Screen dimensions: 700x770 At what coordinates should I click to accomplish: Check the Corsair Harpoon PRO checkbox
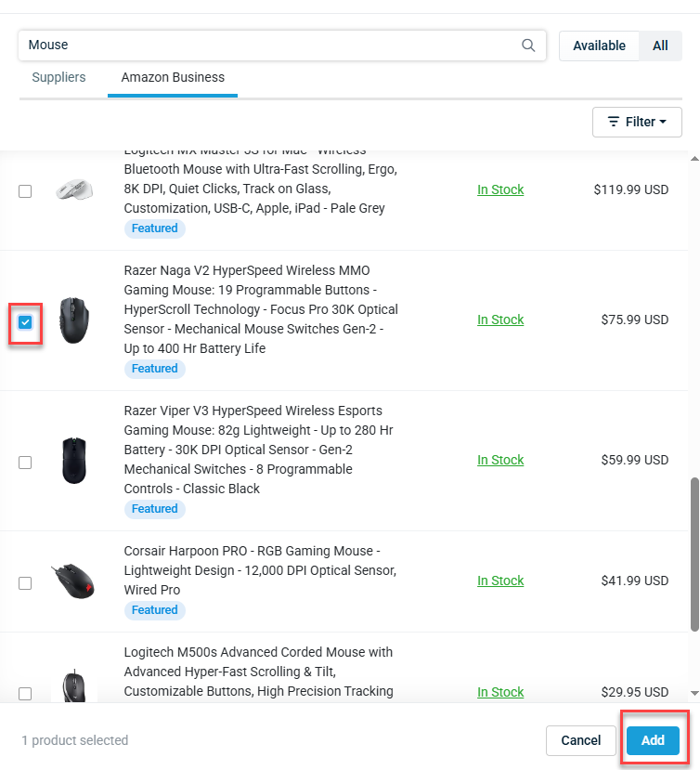pos(25,583)
